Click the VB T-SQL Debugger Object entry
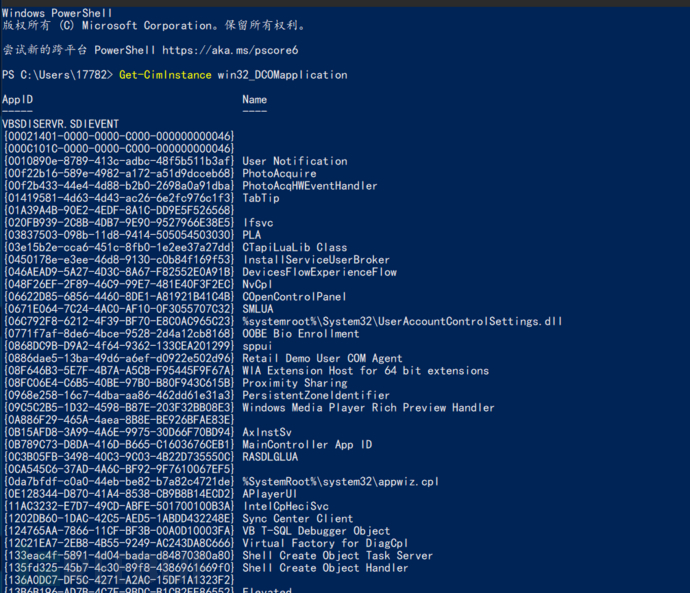The height and width of the screenshot is (593, 690). (316, 531)
